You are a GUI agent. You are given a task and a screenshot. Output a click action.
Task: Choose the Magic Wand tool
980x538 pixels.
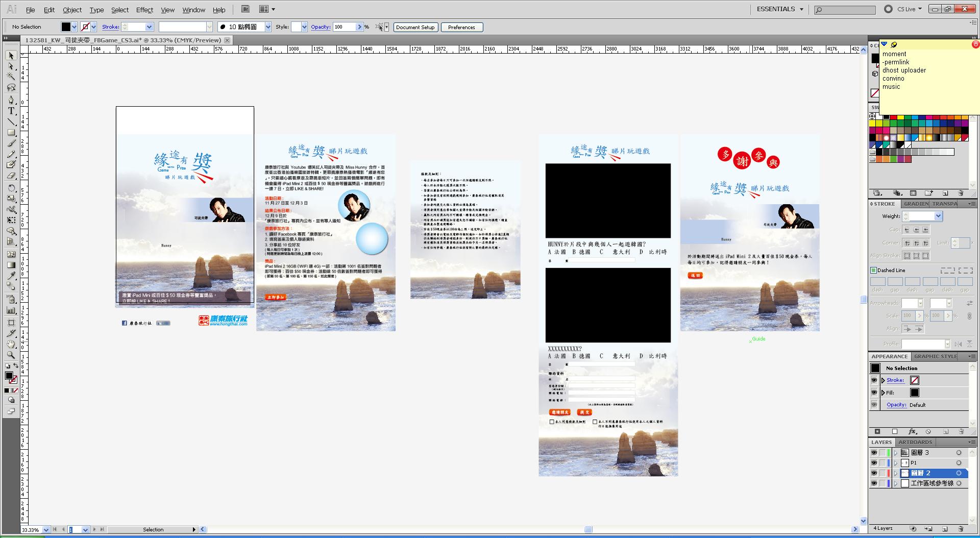point(11,77)
